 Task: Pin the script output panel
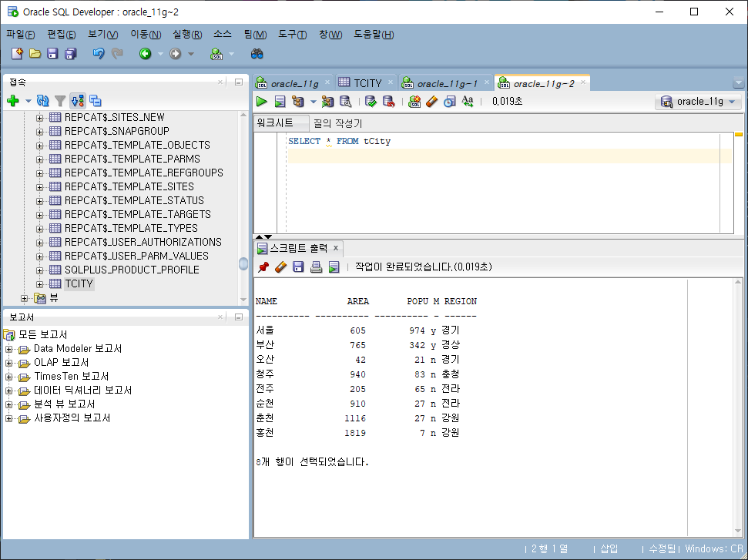pyautogui.click(x=263, y=267)
